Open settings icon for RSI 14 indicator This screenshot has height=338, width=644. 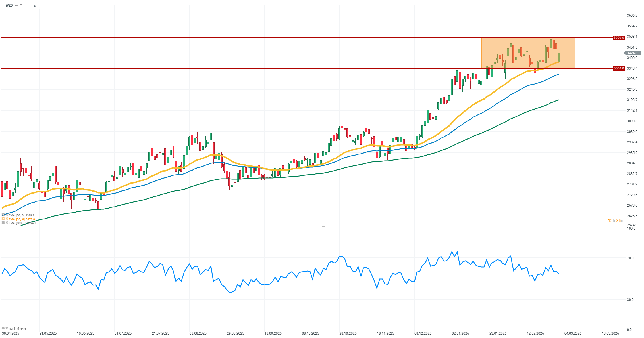tap(3, 328)
